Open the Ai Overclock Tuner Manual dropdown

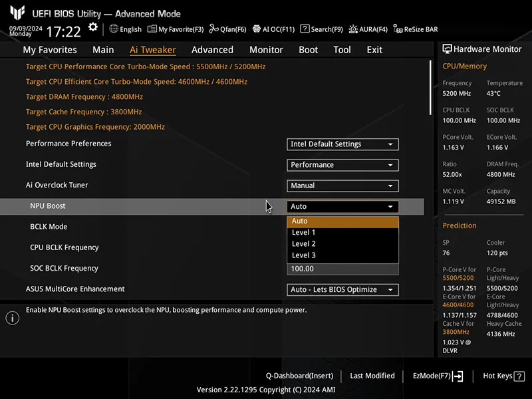pyautogui.click(x=342, y=186)
